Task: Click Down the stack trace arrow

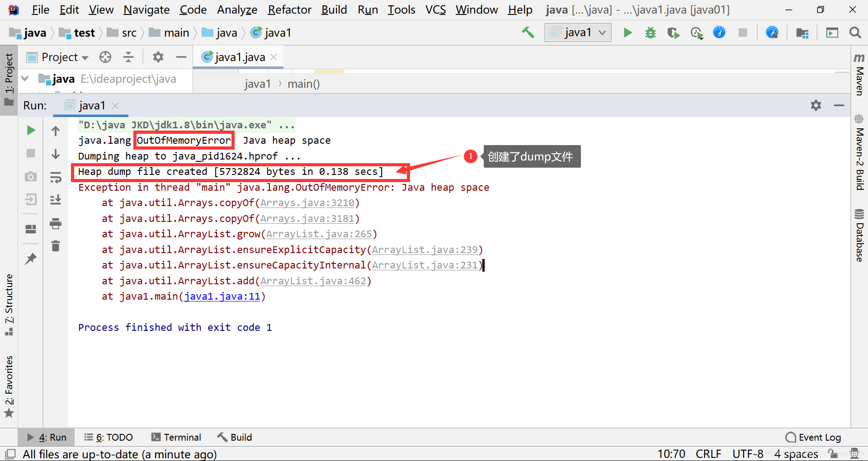Action: pos(56,154)
